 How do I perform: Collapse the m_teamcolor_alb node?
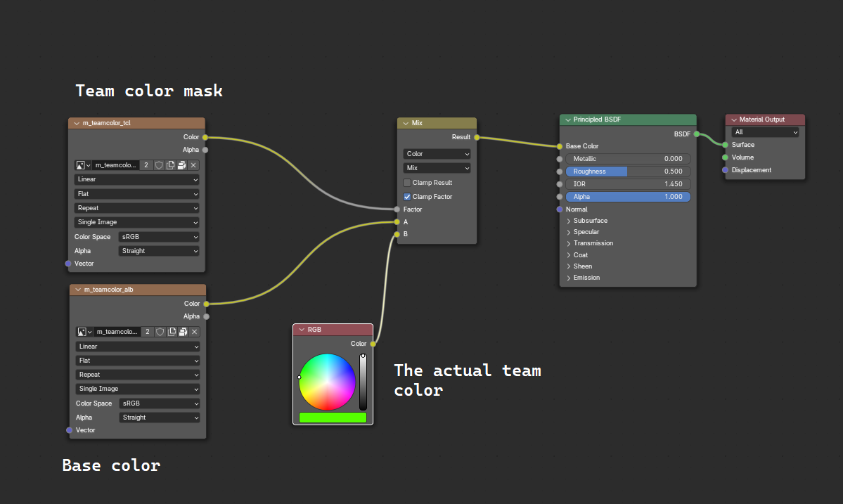pos(78,290)
